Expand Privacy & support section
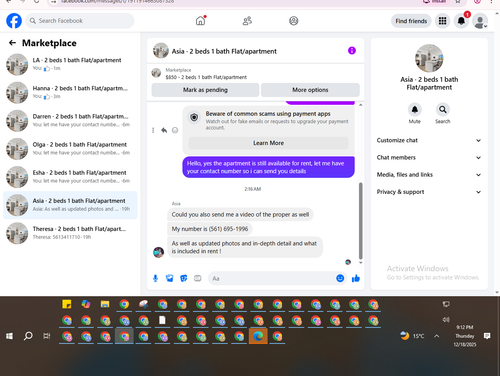The image size is (500, 376). click(x=429, y=192)
